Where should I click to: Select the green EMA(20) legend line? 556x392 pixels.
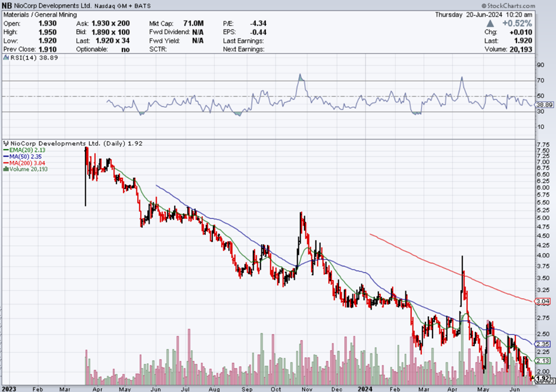pos(6,150)
